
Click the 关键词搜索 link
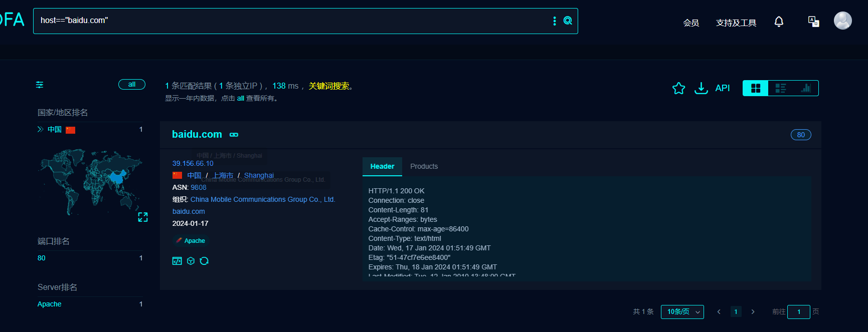click(329, 86)
